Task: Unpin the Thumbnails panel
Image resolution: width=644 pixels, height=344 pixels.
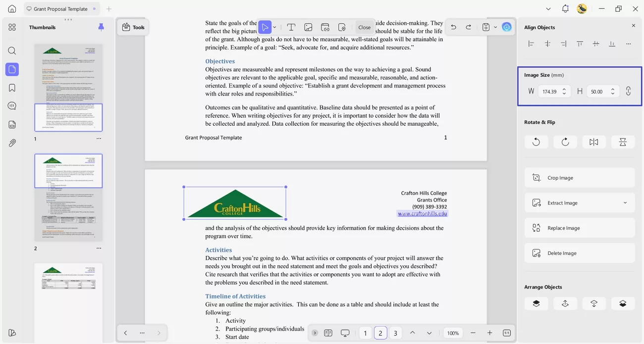Action: (x=101, y=27)
